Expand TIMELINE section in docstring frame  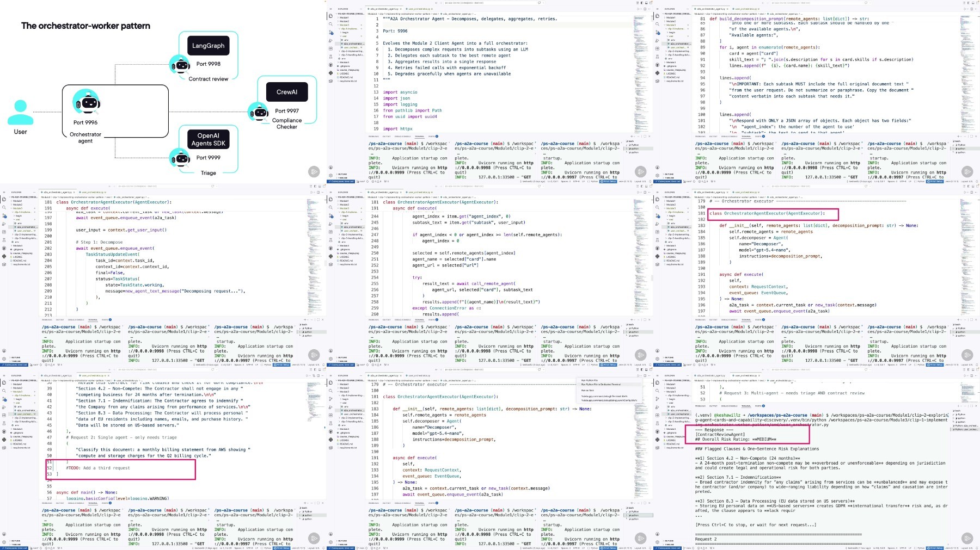pos(342,178)
